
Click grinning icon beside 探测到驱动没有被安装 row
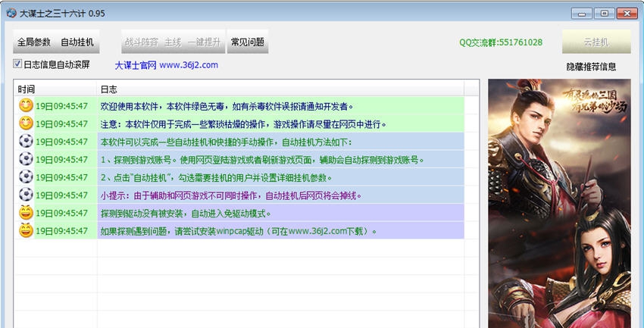tap(26, 212)
